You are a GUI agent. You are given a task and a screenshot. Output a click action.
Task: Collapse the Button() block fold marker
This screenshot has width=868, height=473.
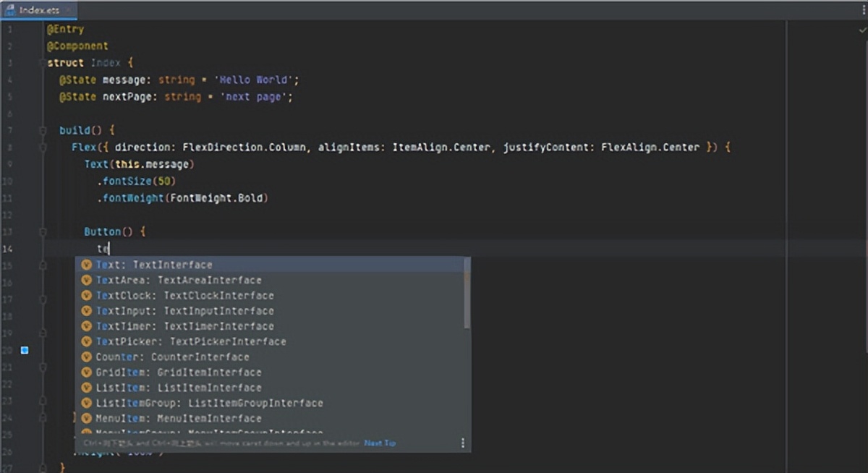pyautogui.click(x=43, y=232)
